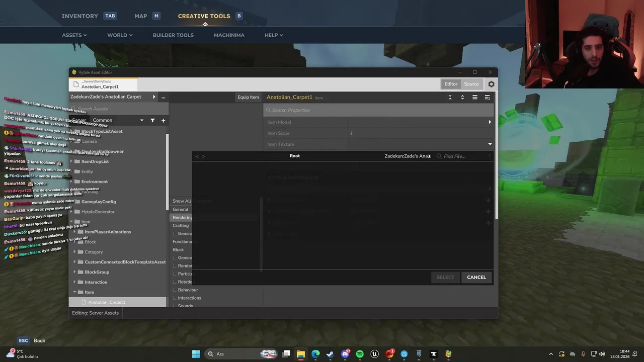Open the Item Texture dropdown arrow
644x362 pixels.
[x=490, y=144]
